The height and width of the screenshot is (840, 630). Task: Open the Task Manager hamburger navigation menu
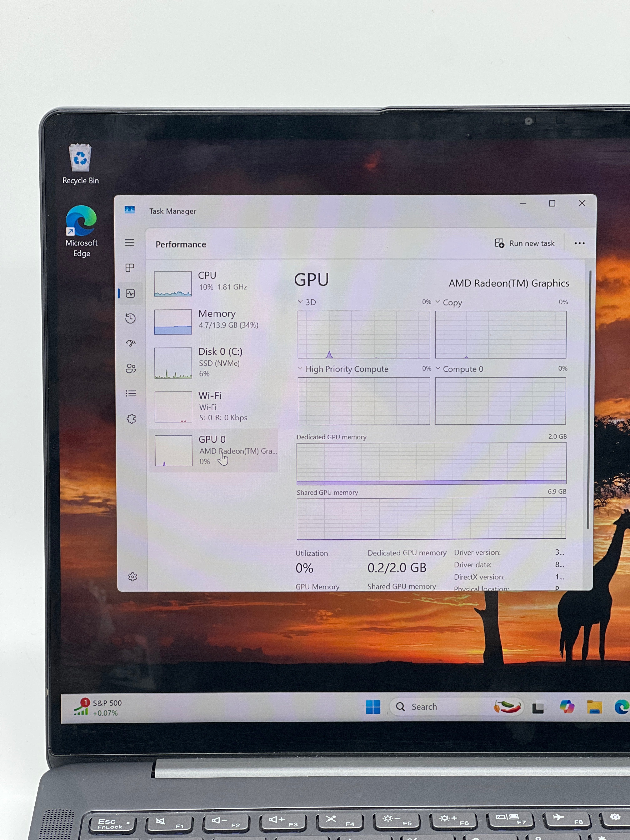click(x=130, y=243)
